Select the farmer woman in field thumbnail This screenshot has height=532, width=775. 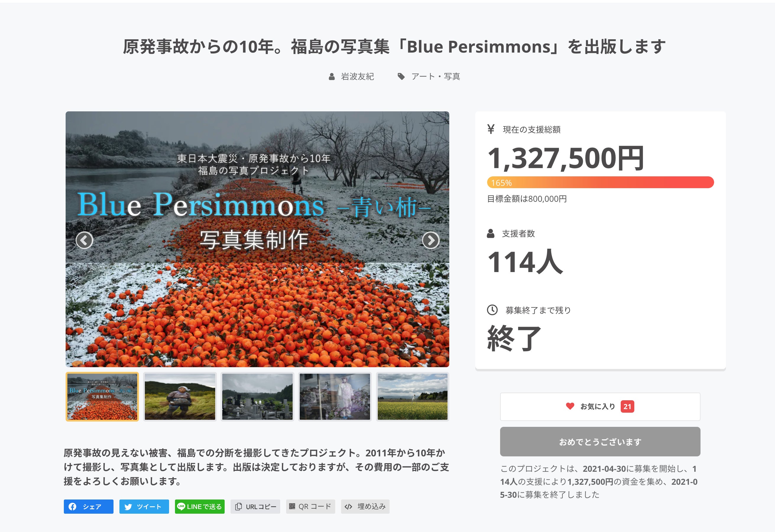[x=180, y=396]
